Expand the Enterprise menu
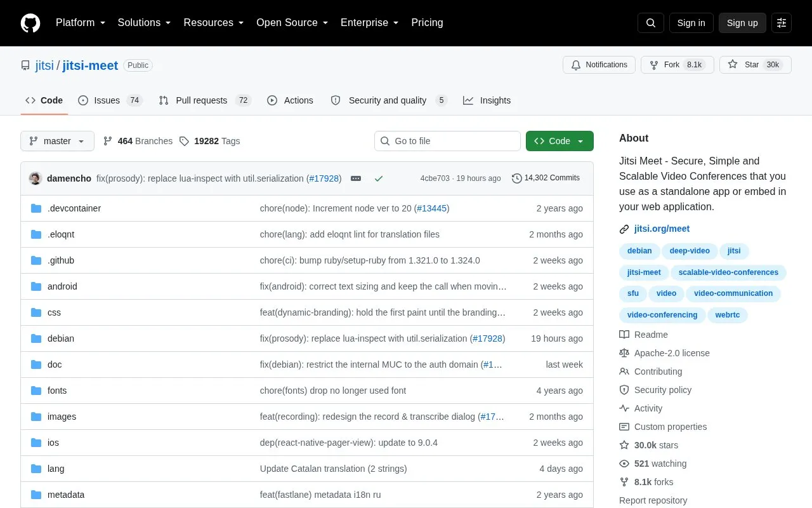 pyautogui.click(x=369, y=23)
